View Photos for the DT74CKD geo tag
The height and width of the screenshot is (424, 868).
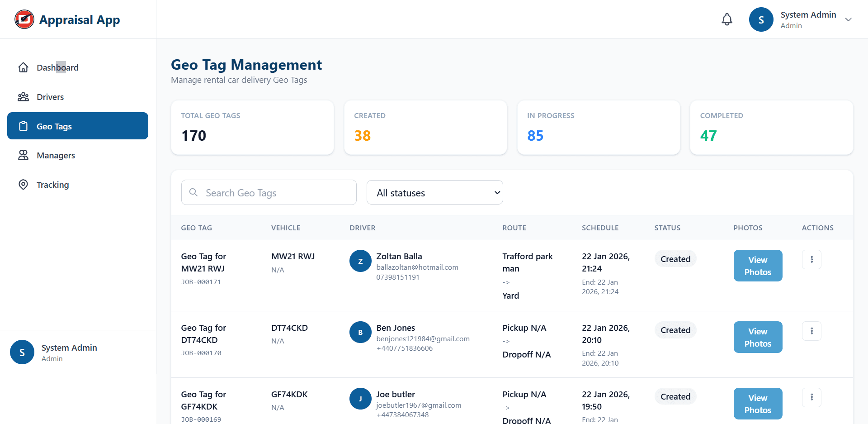(x=758, y=337)
